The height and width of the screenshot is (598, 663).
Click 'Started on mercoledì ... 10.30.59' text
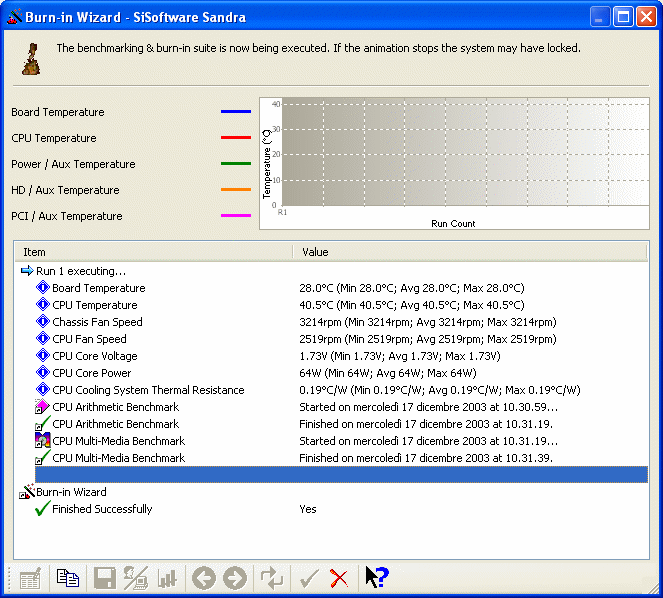(x=428, y=407)
